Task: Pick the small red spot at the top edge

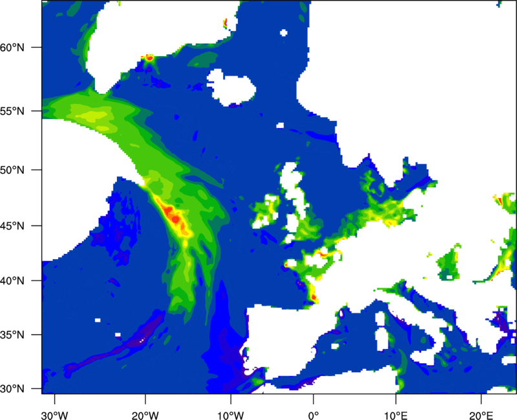Action: (226, 23)
